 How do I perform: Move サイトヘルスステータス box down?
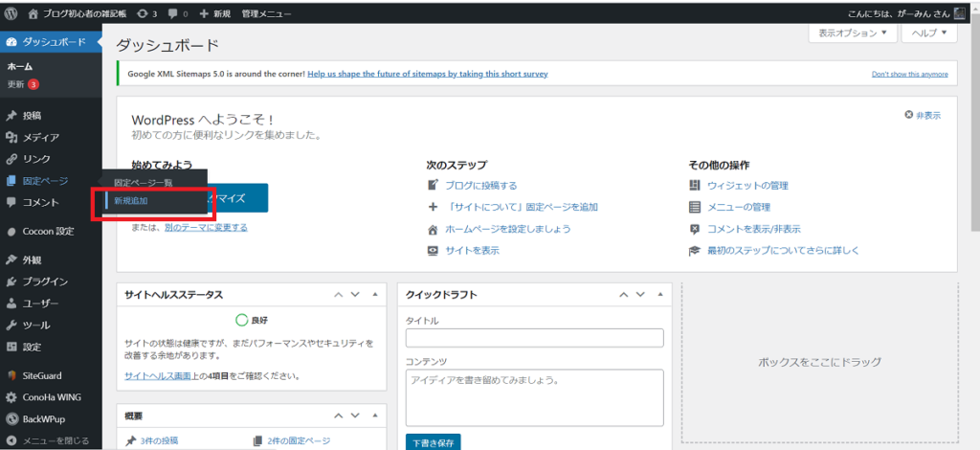click(355, 295)
